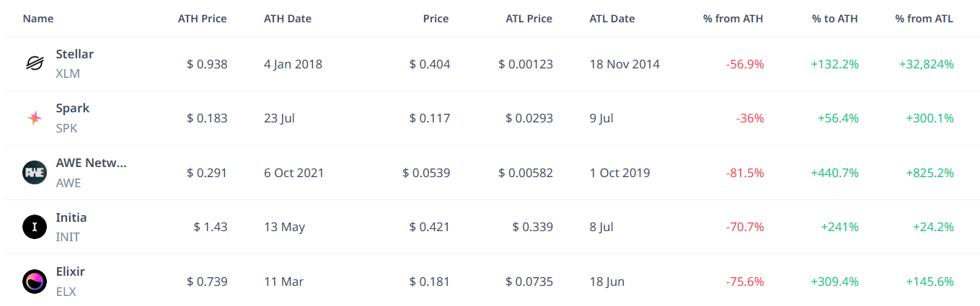Sort by ATH Price column header
980x306 pixels.
pyautogui.click(x=203, y=19)
